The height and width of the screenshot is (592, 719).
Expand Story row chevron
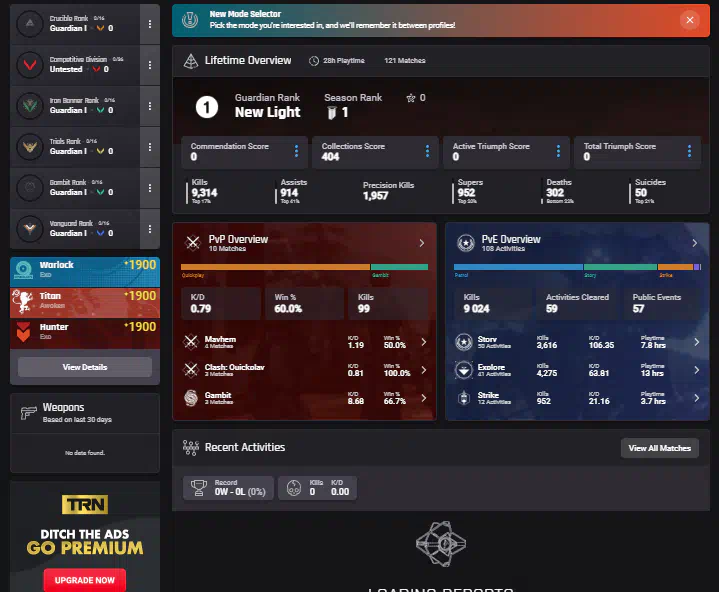click(696, 342)
